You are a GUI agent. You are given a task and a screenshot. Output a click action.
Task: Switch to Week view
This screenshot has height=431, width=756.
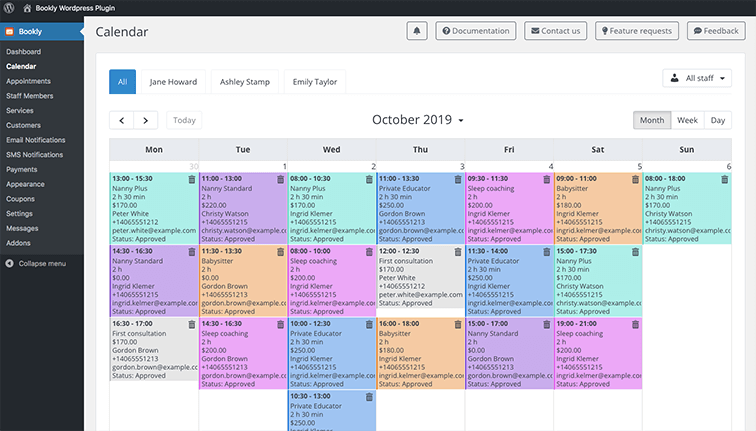point(687,121)
